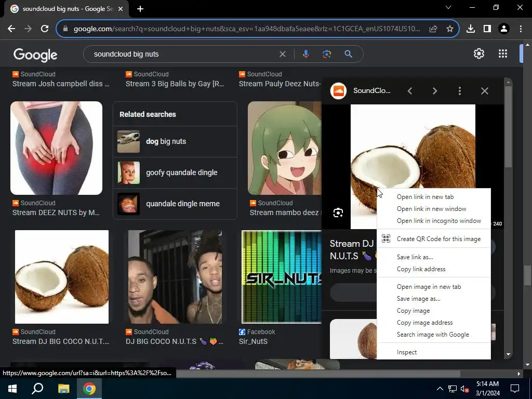Start voice search with the microphone icon
532x399 pixels.
pos(305,54)
